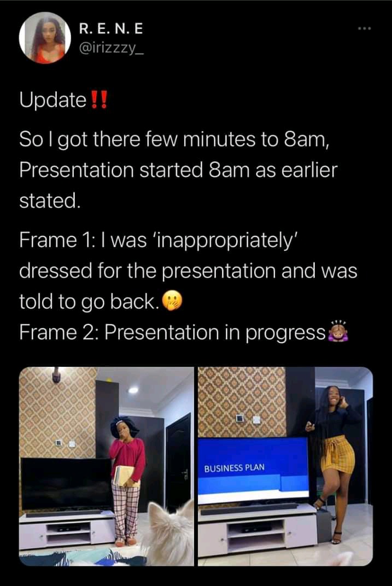Screen dimensions: 392x586
Task: Open the three-dot more options menu
Action: pos(364,28)
